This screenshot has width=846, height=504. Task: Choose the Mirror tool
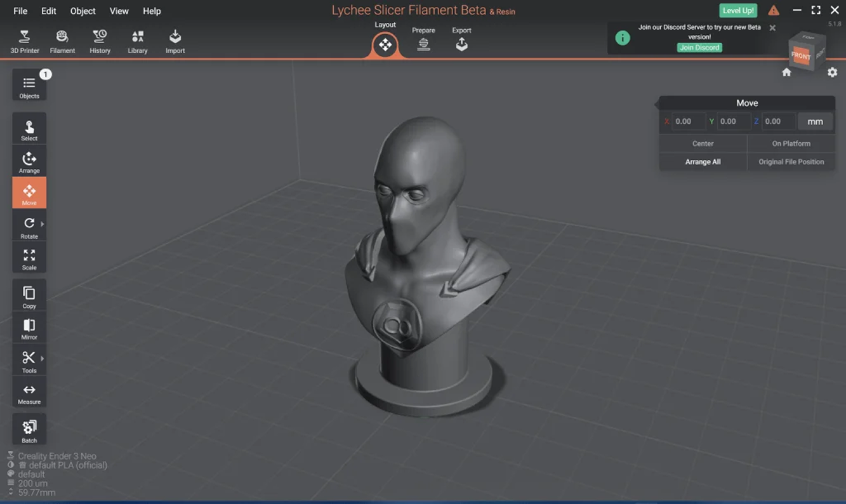[x=29, y=329]
